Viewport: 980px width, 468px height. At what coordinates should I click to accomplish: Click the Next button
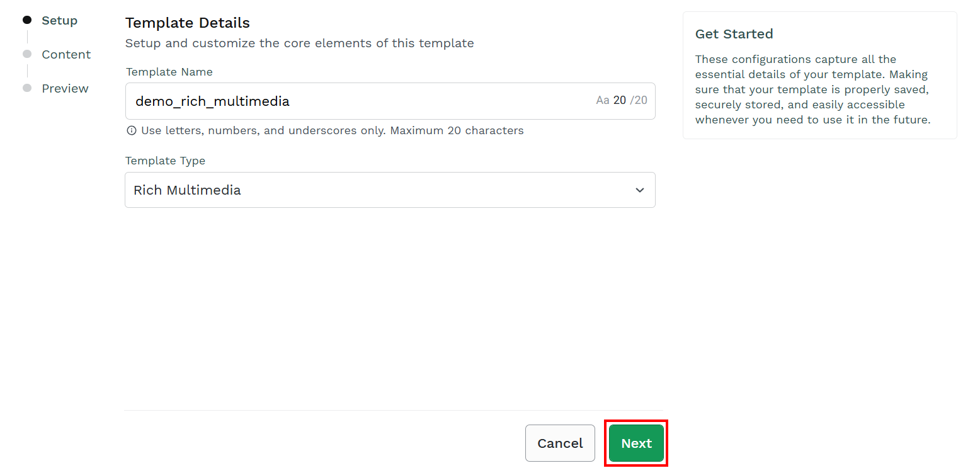(636, 443)
